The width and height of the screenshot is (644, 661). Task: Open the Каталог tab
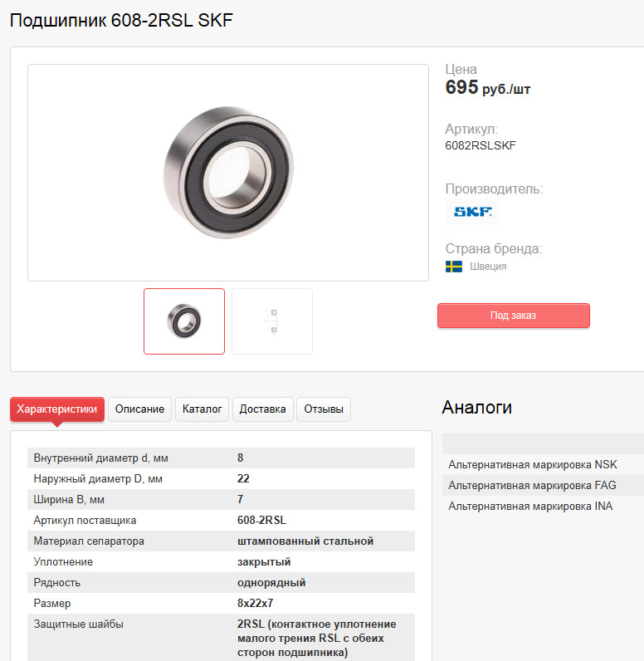tap(202, 409)
